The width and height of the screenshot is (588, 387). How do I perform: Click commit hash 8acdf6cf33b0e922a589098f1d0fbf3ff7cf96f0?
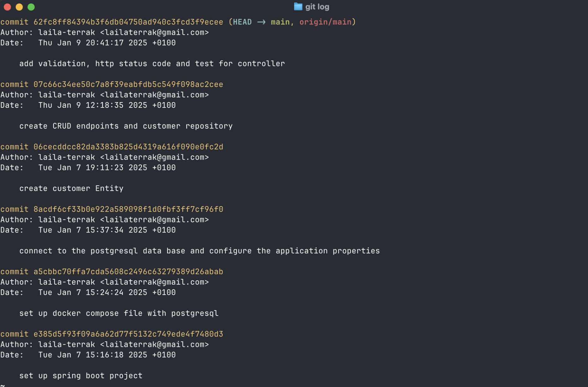[x=128, y=209]
